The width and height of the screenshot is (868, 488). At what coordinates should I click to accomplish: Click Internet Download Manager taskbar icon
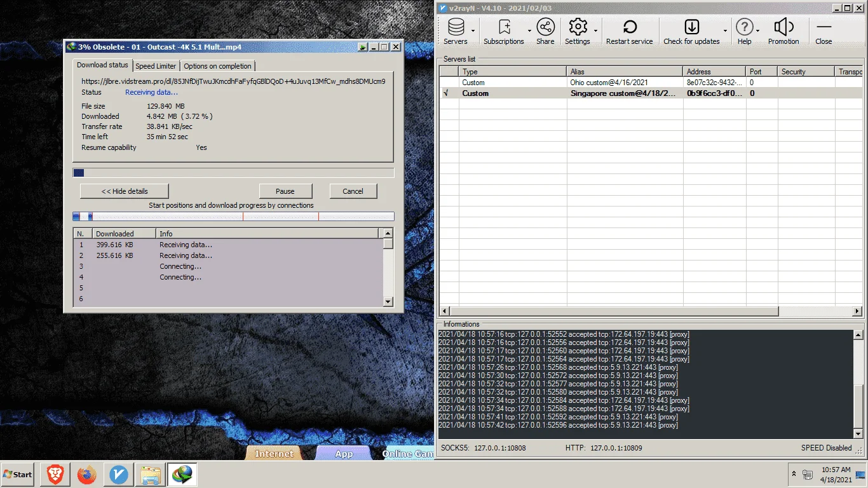182,475
